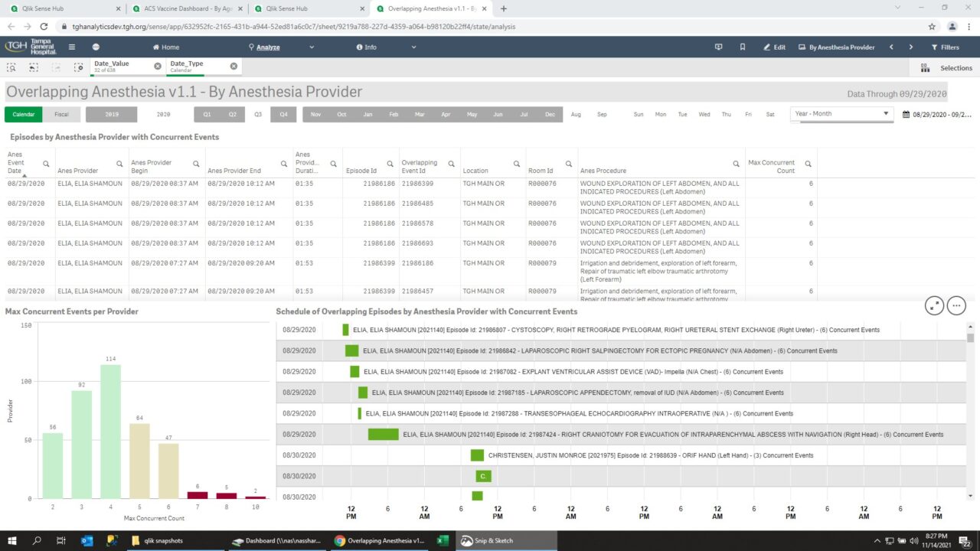
Task: Toggle the Q1 quarter filter
Action: 207,113
